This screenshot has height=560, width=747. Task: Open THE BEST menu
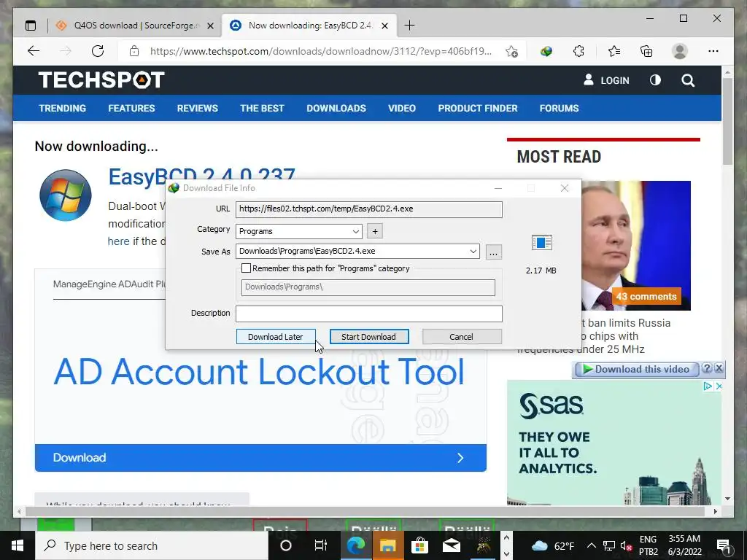(262, 108)
